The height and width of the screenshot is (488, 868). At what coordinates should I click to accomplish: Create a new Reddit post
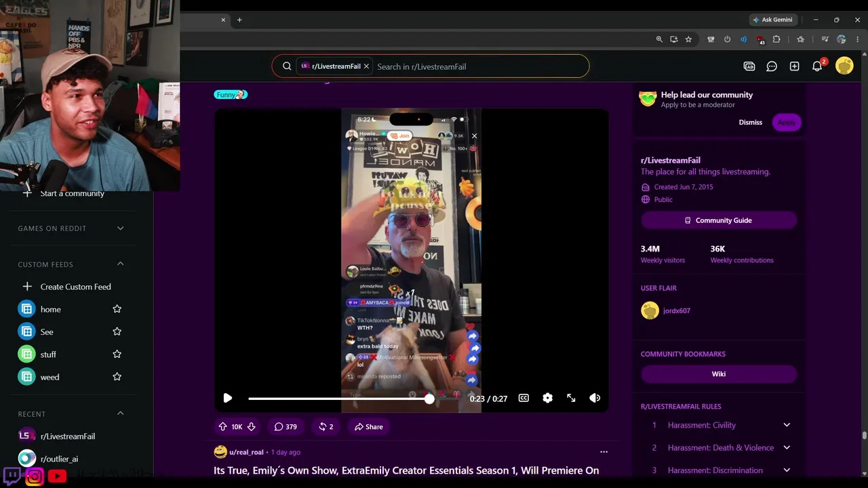click(x=794, y=66)
